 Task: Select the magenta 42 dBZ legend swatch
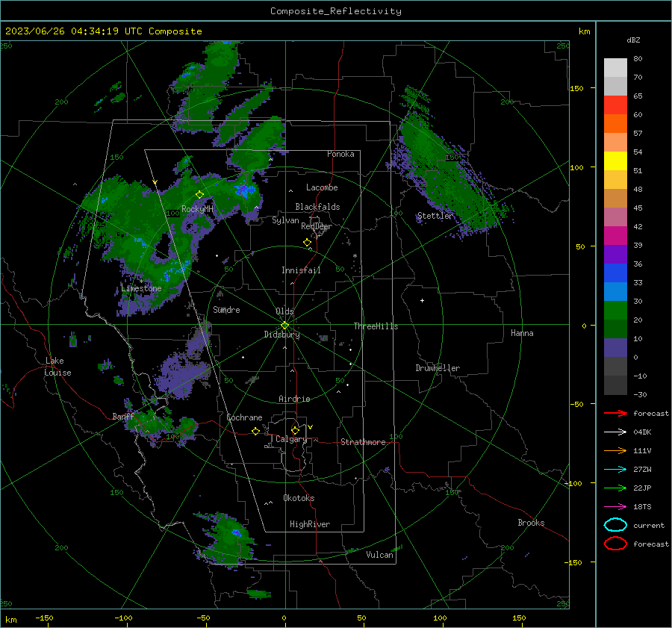tap(615, 236)
